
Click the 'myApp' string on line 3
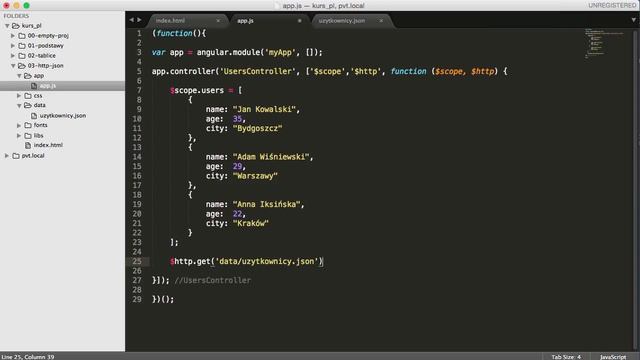[x=280, y=52]
